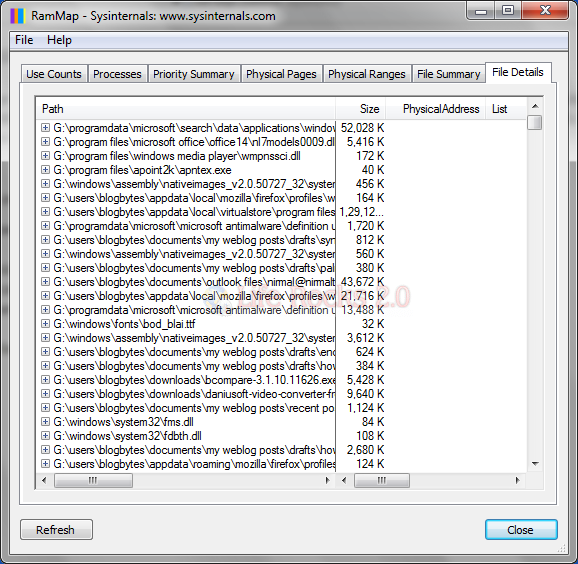Expand the search\data\applications row
Image resolution: width=578 pixels, height=564 pixels.
[x=45, y=128]
